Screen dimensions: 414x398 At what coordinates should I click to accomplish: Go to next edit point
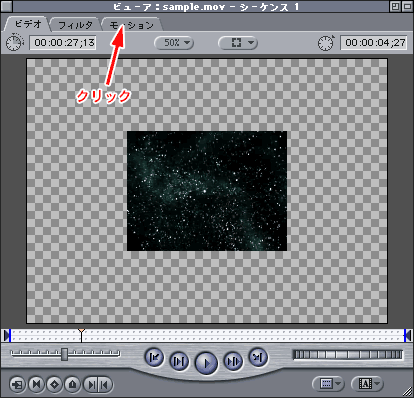click(258, 357)
